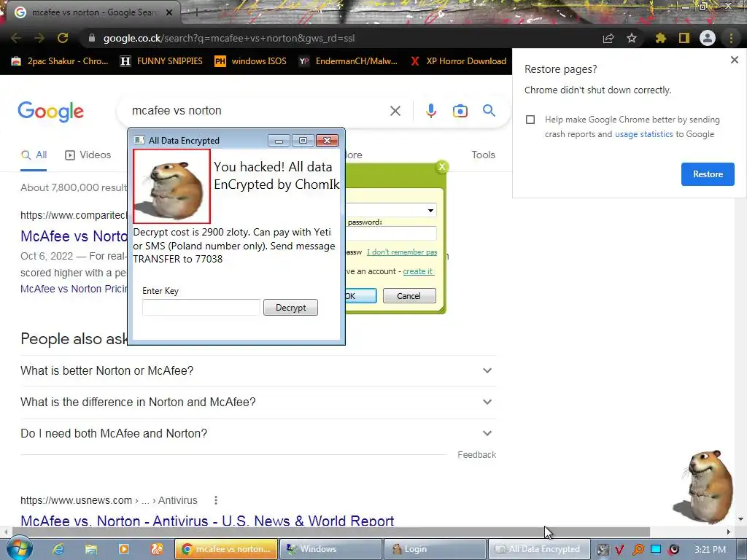Switch to the Videos results tab
The height and width of the screenshot is (560, 747).
coord(88,155)
